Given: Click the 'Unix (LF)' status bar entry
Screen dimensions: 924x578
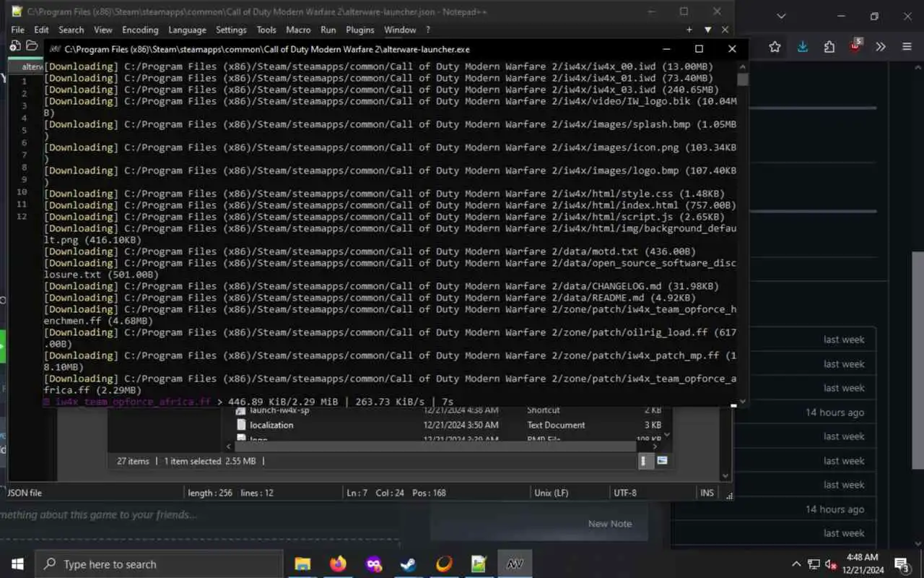Looking at the screenshot, I should (552, 493).
